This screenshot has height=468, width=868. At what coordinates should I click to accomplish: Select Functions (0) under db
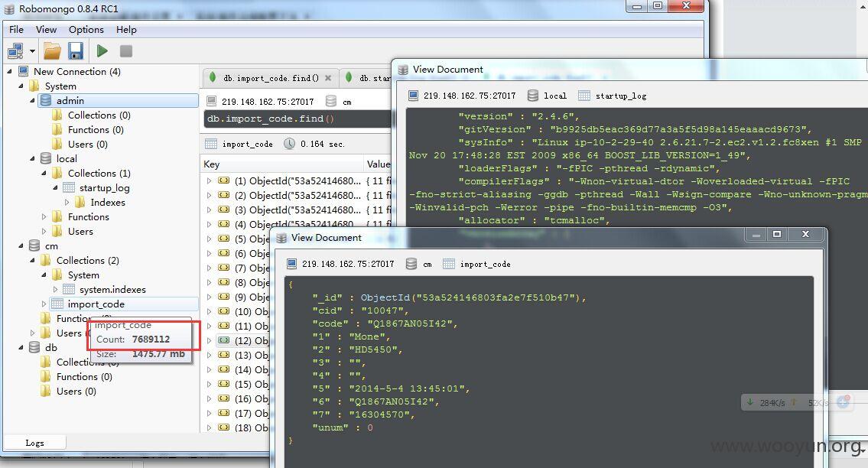[83, 376]
